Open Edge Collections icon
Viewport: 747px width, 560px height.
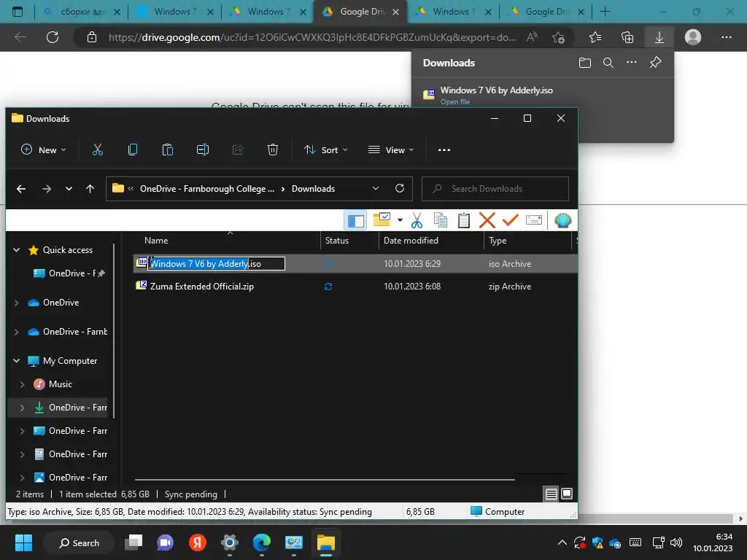(627, 37)
